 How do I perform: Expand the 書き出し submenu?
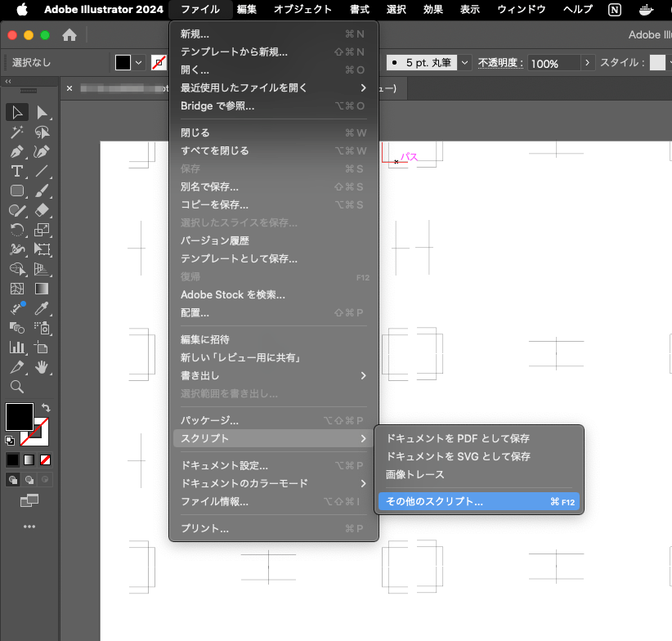[x=273, y=376]
